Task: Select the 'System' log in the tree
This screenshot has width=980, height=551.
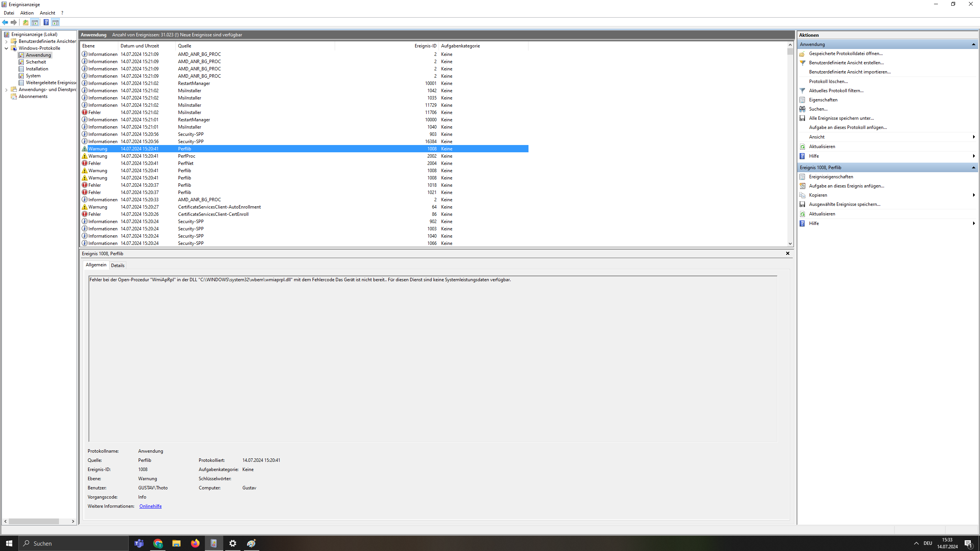Action: point(33,76)
